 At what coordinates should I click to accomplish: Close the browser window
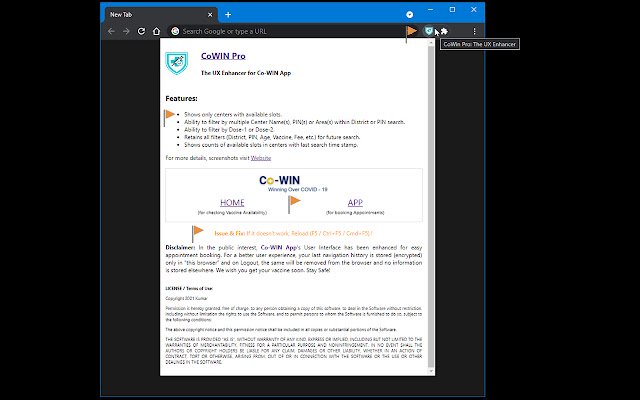click(x=473, y=9)
